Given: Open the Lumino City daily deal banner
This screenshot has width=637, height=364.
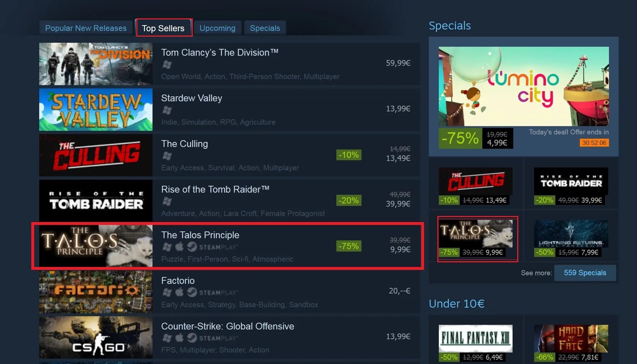Looking at the screenshot, I should [523, 86].
